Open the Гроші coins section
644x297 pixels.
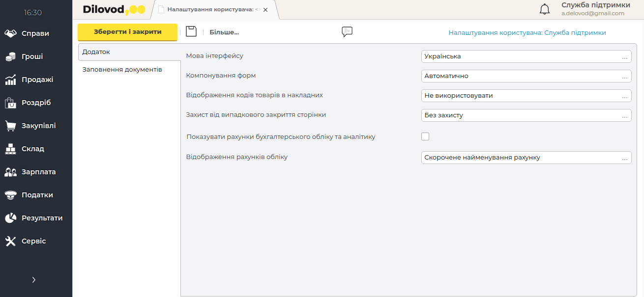[32, 56]
